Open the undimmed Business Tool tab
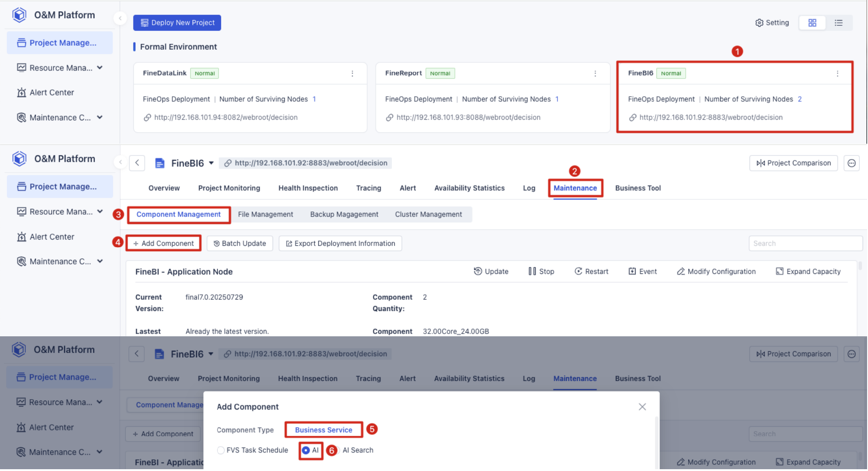 (638, 188)
